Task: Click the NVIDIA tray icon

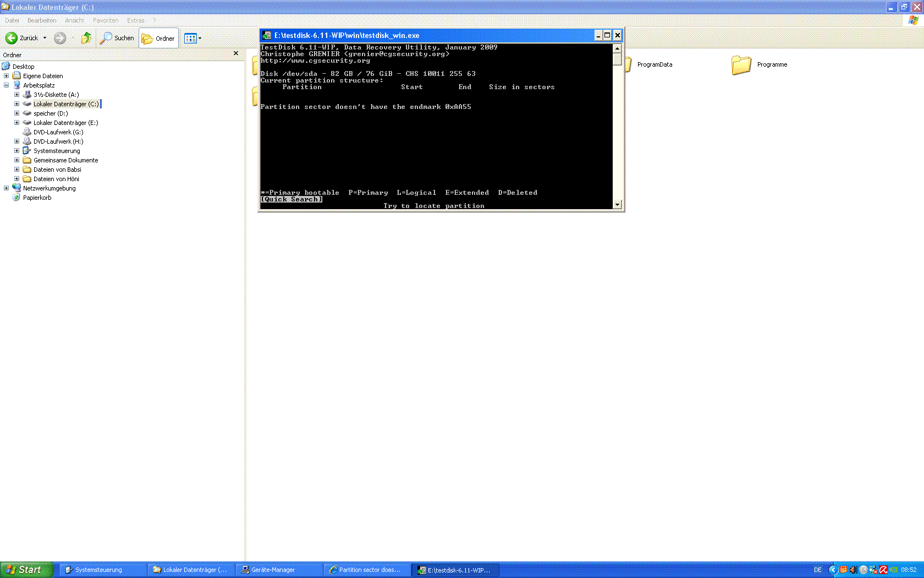Action: pyautogui.click(x=893, y=570)
